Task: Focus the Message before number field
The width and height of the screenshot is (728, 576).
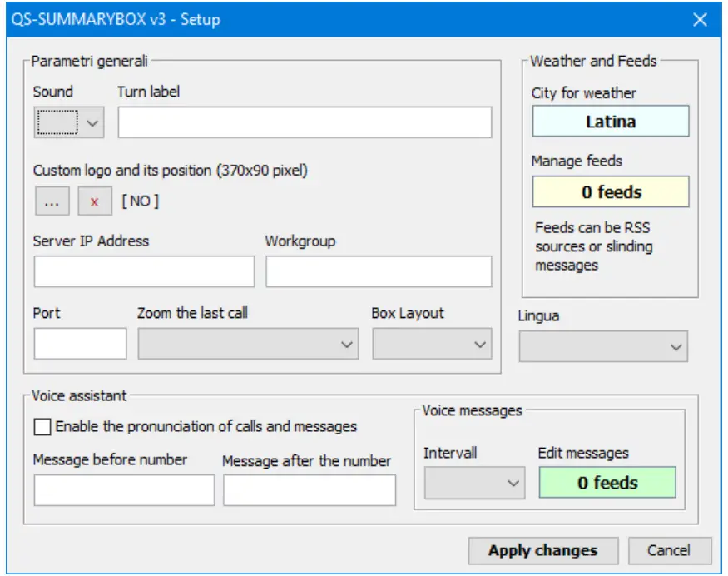Action: point(124,490)
